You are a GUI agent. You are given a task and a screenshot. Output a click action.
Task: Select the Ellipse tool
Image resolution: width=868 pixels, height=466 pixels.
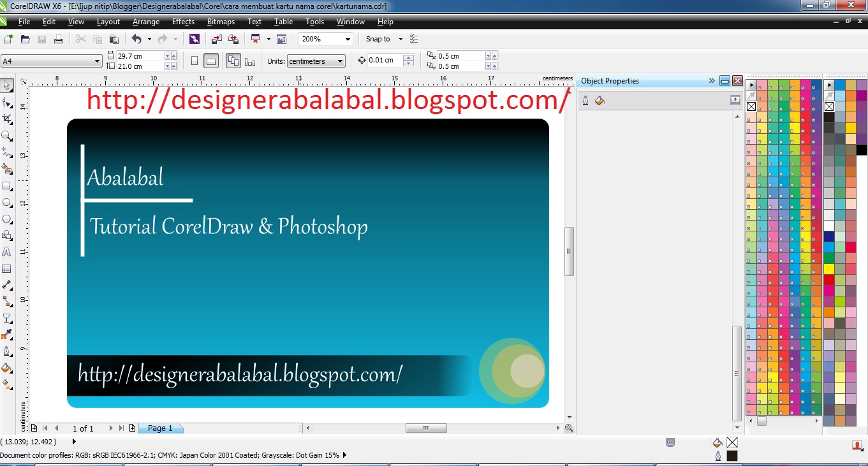click(x=7, y=203)
